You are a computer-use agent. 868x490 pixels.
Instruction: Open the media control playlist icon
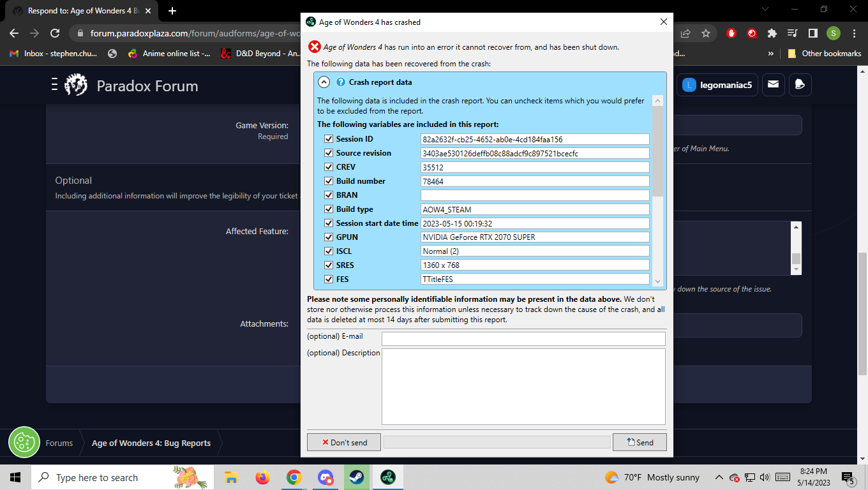(793, 33)
